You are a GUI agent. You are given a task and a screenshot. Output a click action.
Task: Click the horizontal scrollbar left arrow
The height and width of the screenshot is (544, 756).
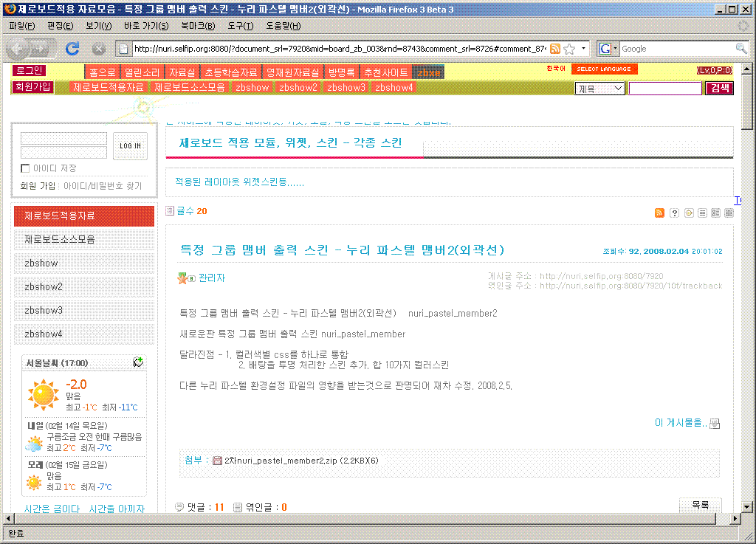(8, 518)
